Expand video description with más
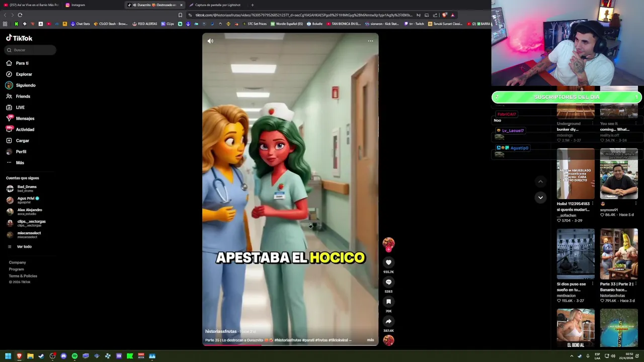This screenshot has height=362, width=644. point(370,340)
